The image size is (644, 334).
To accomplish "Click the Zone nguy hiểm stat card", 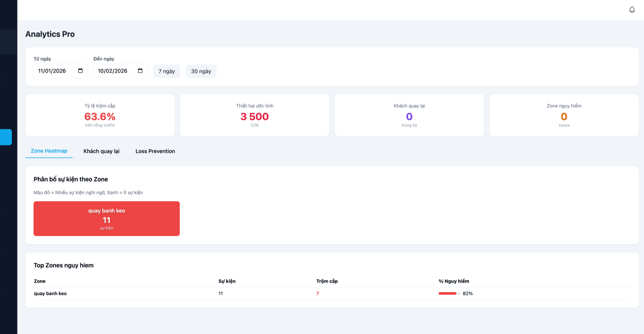I will click(x=564, y=115).
